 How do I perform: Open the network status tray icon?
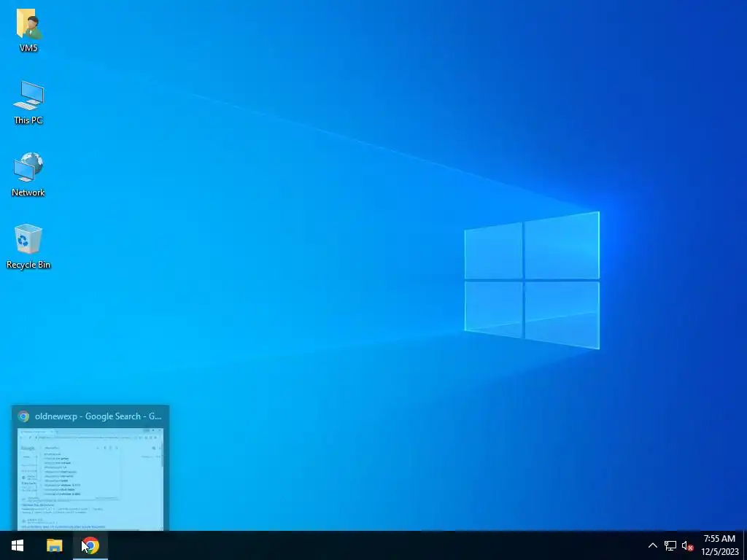click(670, 545)
